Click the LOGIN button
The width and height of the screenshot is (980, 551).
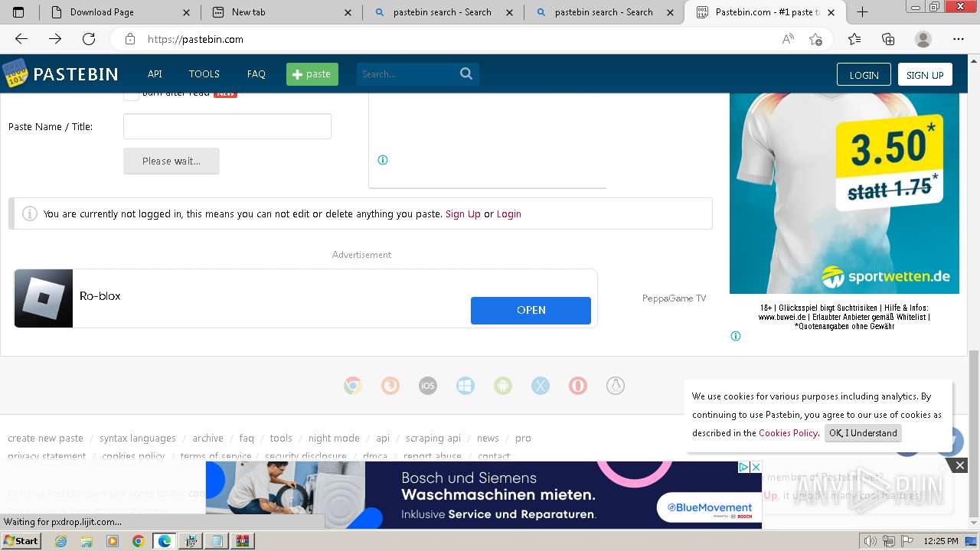[864, 74]
